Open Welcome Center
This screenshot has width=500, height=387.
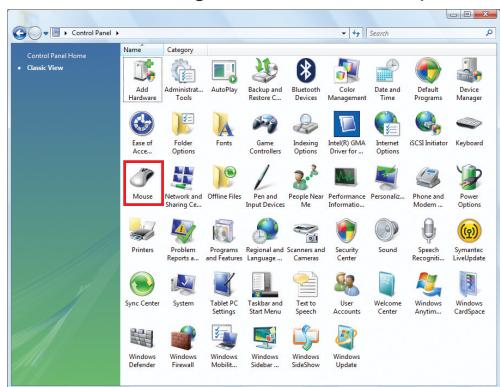(x=387, y=293)
